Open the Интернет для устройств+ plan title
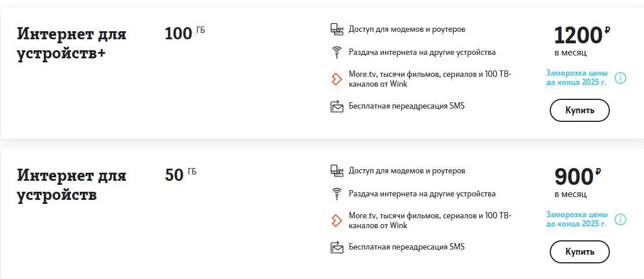 click(71, 43)
